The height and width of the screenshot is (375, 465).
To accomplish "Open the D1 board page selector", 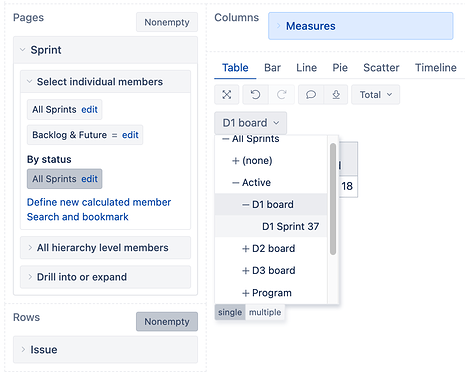I will pos(250,123).
